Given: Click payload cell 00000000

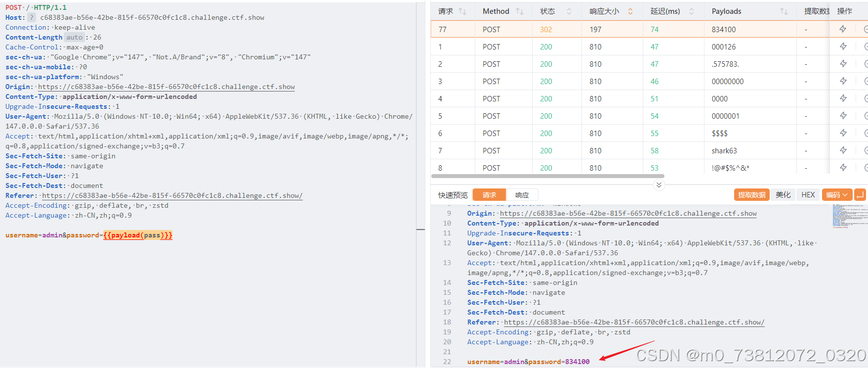Looking at the screenshot, I should click(728, 81).
